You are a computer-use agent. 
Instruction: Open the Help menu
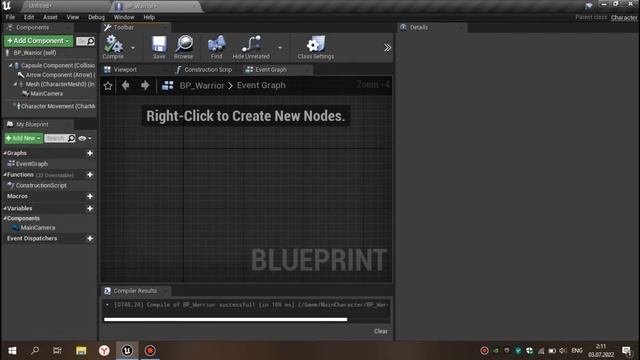[149, 17]
